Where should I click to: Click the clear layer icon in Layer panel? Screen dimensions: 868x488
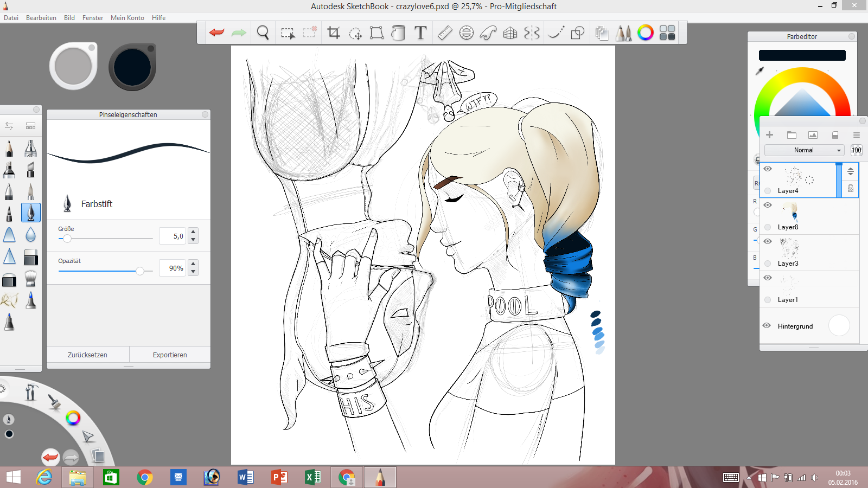835,135
